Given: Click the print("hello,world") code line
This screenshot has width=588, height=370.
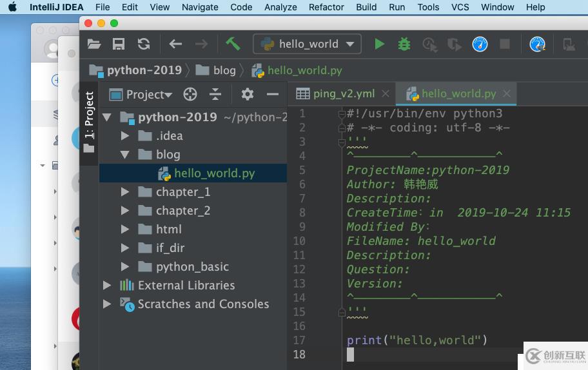Looking at the screenshot, I should click(417, 340).
